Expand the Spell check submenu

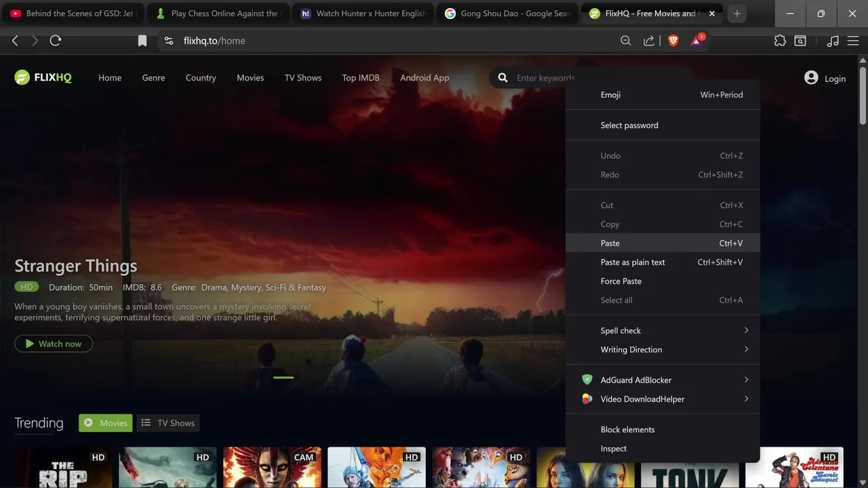pos(663,331)
